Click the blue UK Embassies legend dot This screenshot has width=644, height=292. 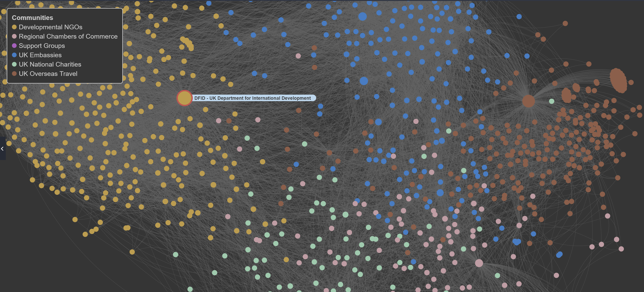tap(14, 55)
